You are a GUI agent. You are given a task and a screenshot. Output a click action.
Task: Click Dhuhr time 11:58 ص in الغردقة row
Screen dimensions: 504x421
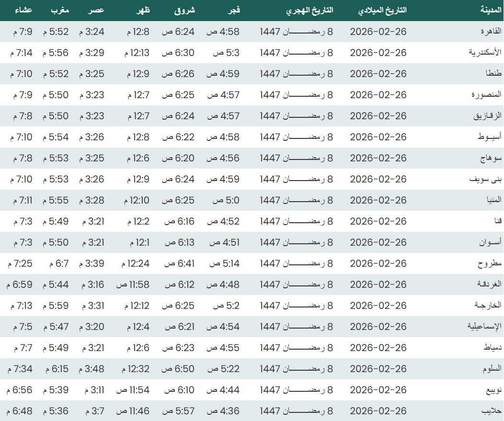133,284
